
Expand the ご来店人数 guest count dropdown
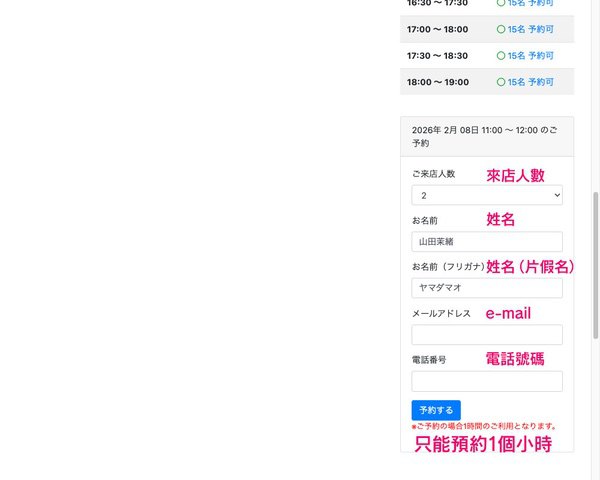[x=487, y=195]
